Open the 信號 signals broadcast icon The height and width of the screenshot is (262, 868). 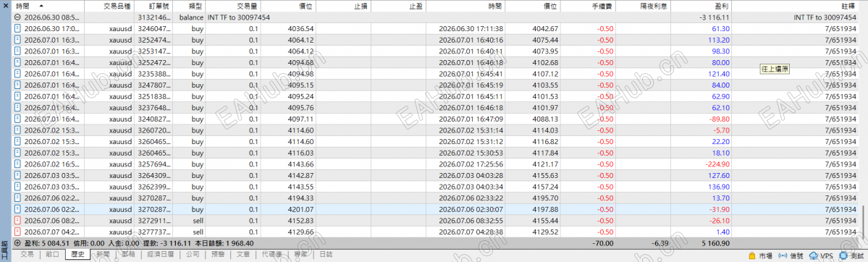(783, 256)
